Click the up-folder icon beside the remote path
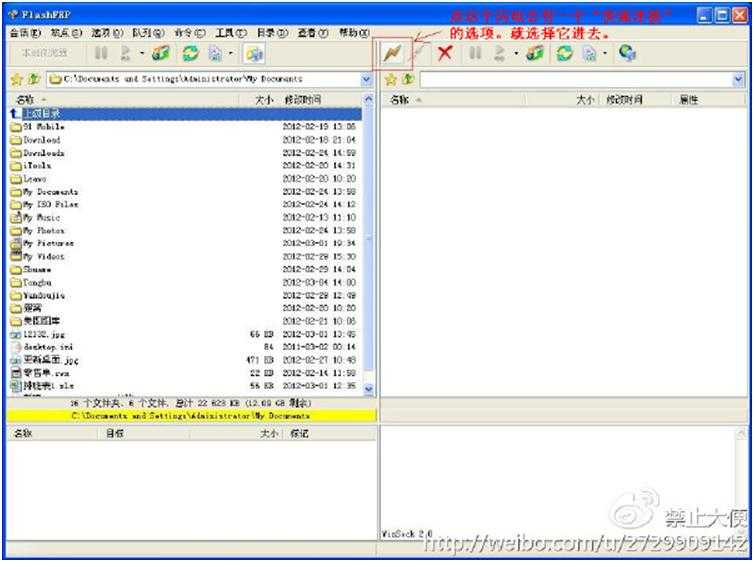The image size is (754, 562). coord(408,79)
